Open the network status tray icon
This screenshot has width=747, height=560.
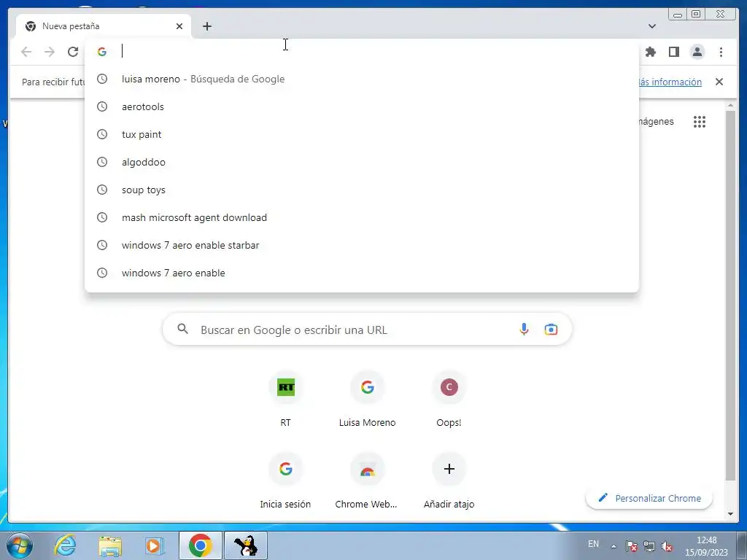[x=649, y=546]
